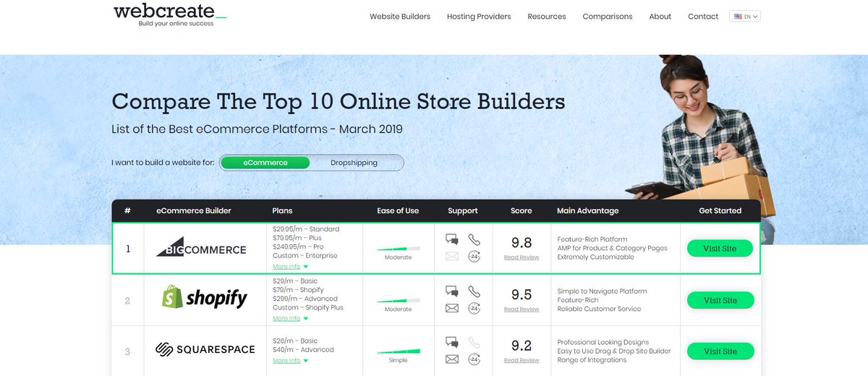Click the eCommerce Builder column header
Viewport: 868px width, 376px height.
click(x=194, y=211)
